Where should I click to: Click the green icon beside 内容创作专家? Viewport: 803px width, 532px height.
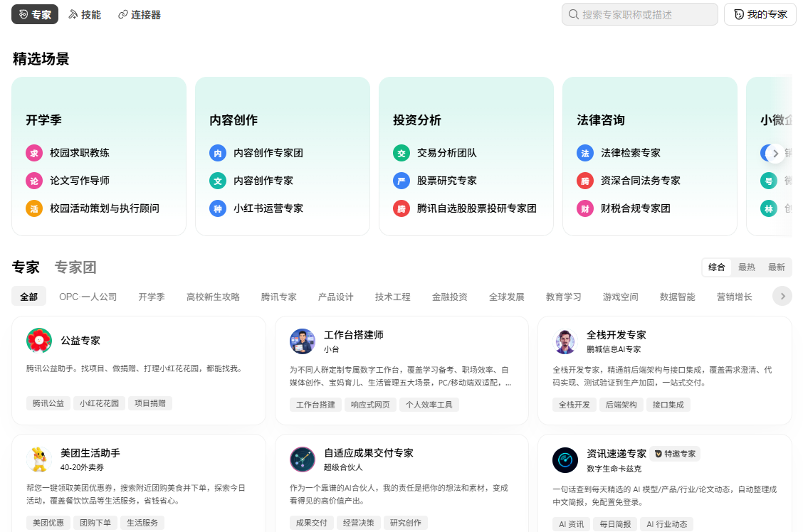point(218,181)
